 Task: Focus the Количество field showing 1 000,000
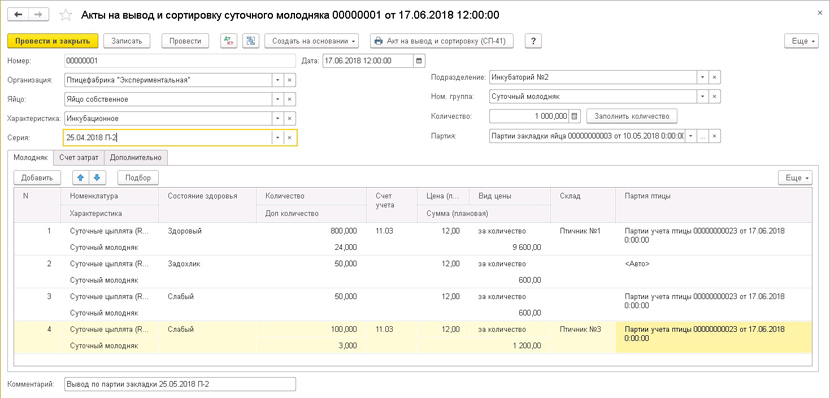(x=529, y=116)
